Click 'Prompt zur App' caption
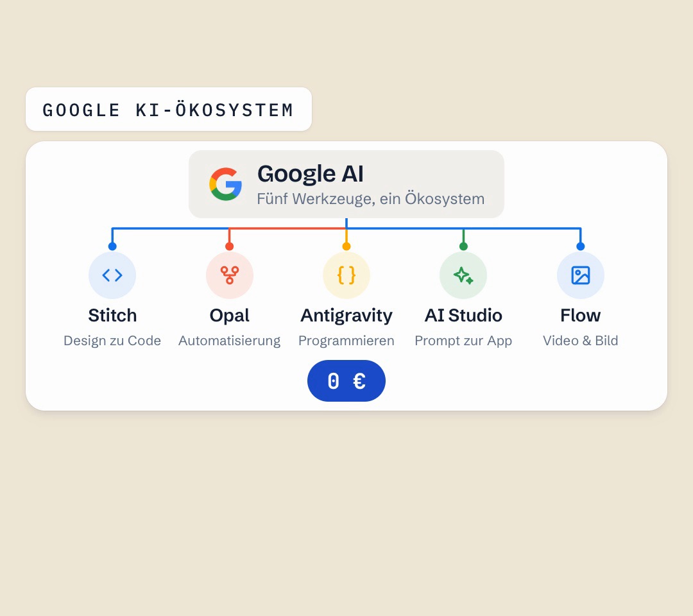The width and height of the screenshot is (693, 616). pyautogui.click(x=463, y=341)
